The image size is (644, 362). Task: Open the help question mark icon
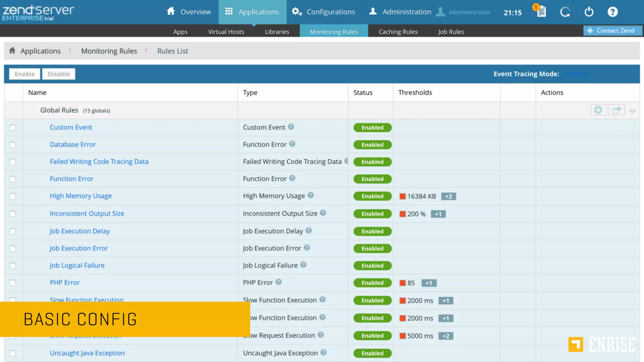tap(612, 12)
